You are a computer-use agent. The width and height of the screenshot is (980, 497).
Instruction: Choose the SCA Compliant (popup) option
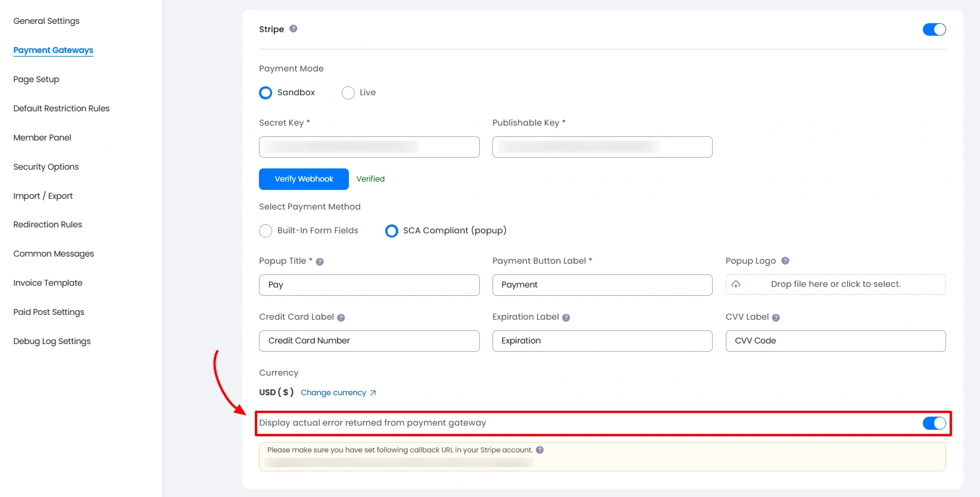392,231
